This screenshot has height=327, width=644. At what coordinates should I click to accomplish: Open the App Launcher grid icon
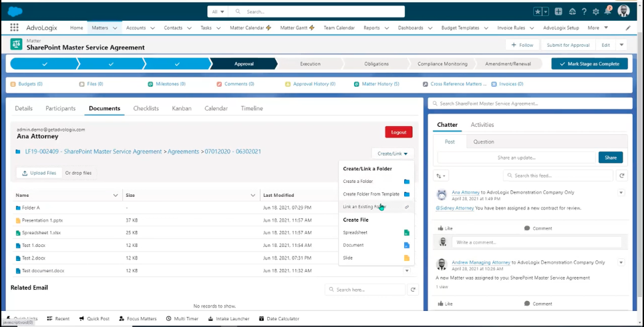[14, 28]
